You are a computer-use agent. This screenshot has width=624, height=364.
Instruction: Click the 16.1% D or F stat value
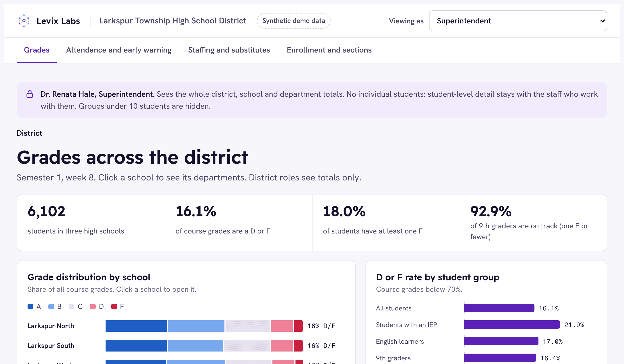pos(196,211)
